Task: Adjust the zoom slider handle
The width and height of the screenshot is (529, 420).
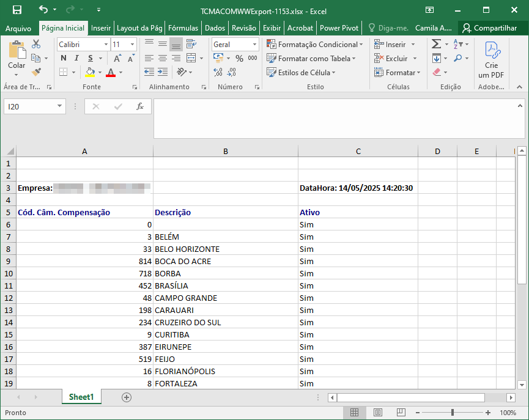Action: [x=453, y=412]
